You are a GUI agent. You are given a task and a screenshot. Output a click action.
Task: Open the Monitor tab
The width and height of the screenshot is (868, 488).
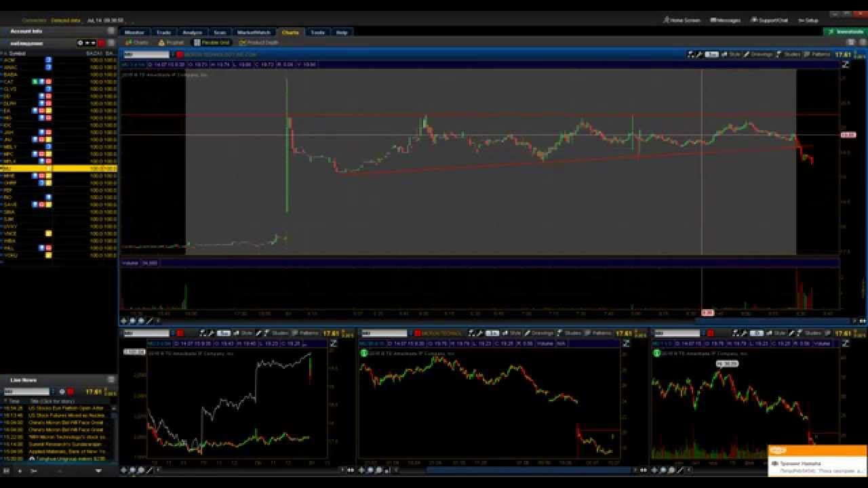coord(134,32)
